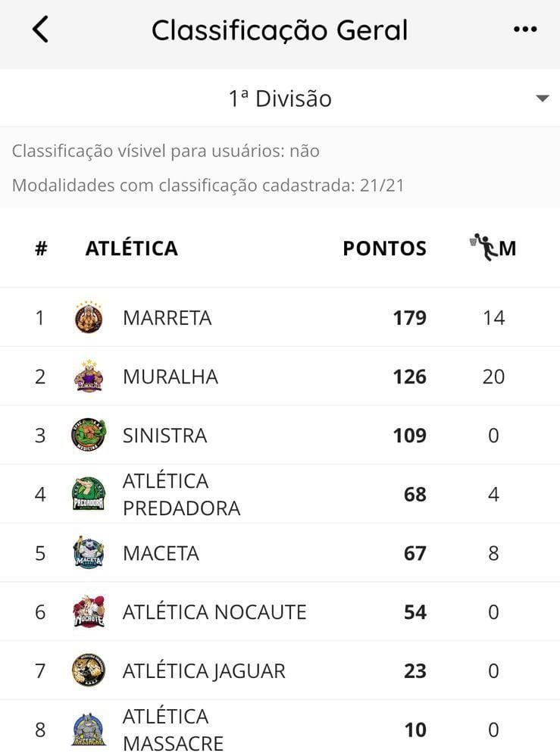The image size is (560, 753).
Task: Tap the Atlética Jaguar logo
Action: click(89, 670)
